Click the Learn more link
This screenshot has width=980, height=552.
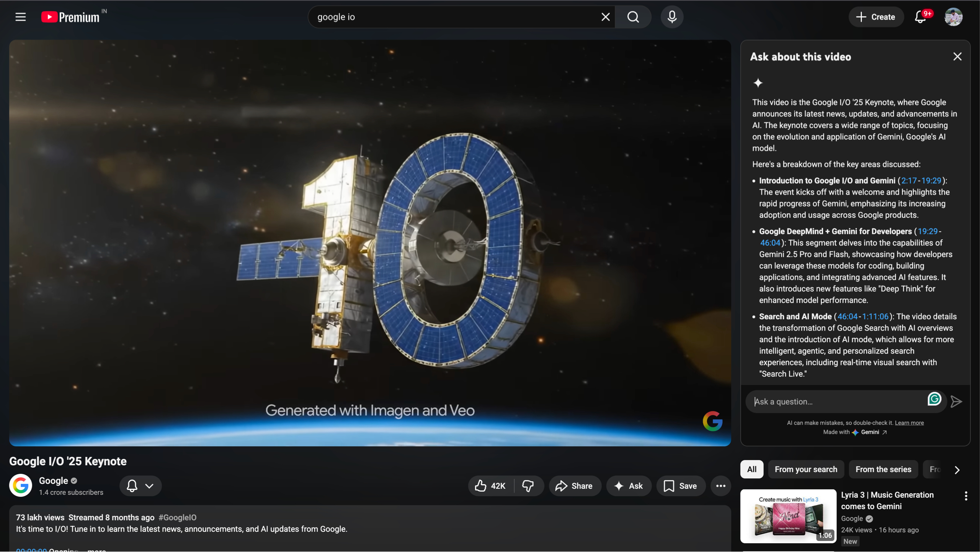click(x=909, y=423)
